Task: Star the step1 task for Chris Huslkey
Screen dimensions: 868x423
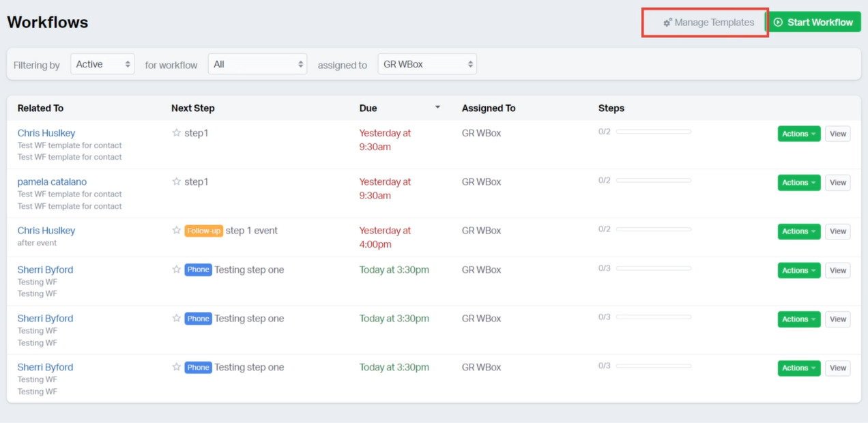Action: pos(175,132)
